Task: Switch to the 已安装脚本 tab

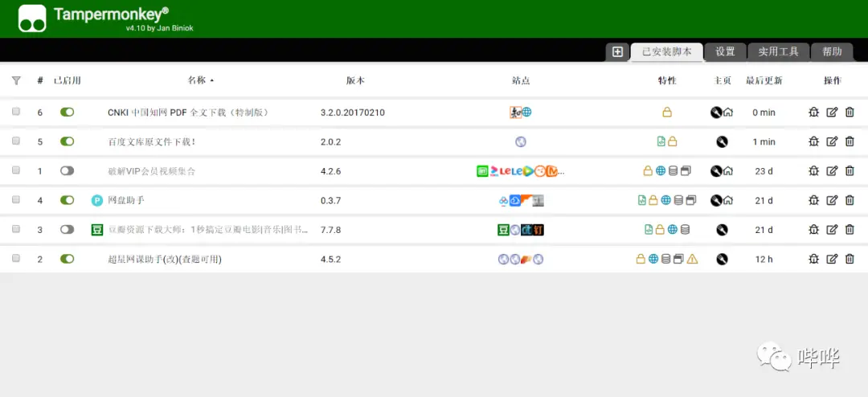Action: coord(667,52)
